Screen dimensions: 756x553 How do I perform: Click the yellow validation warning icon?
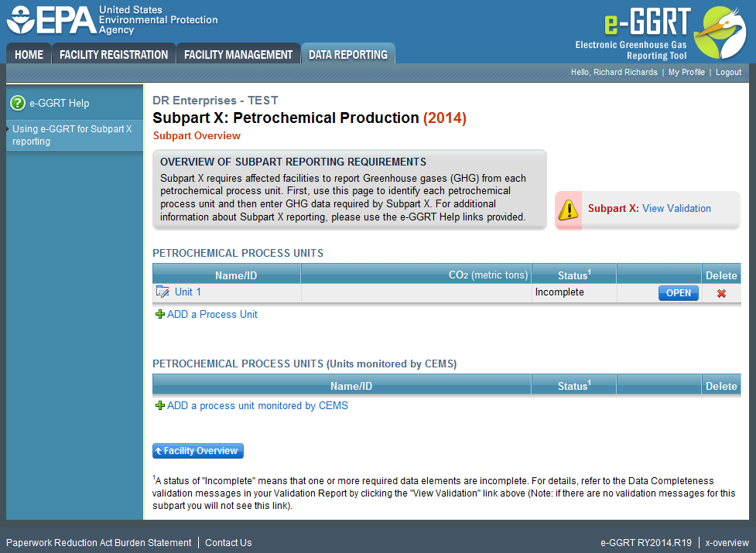[x=569, y=210]
